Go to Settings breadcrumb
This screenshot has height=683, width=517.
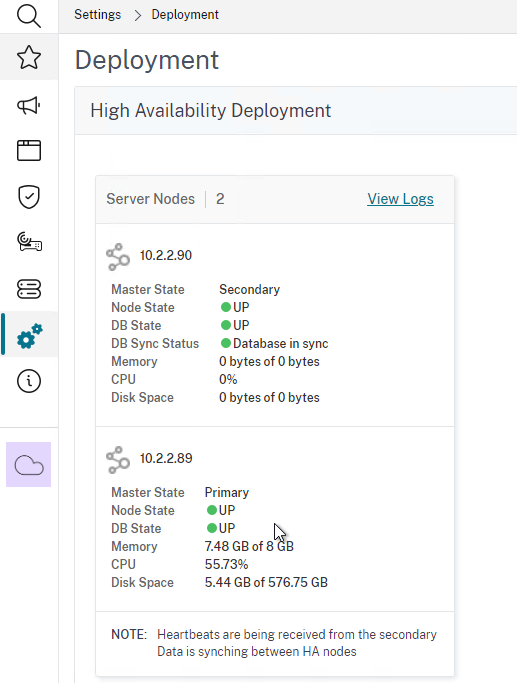coord(98,14)
